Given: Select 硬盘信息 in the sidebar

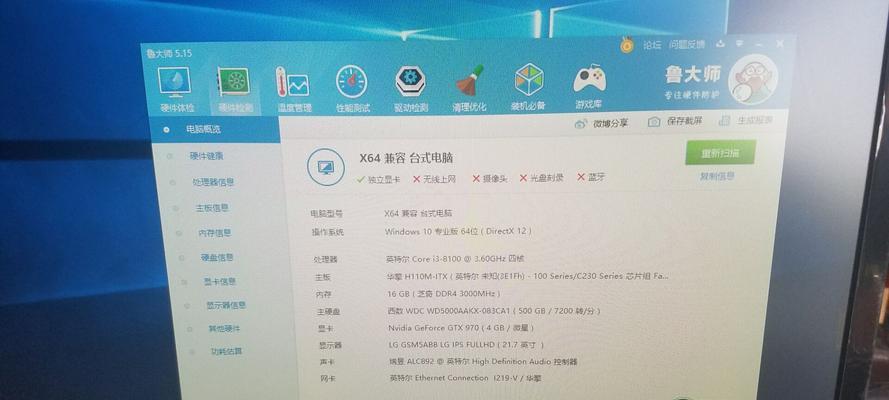Looking at the screenshot, I should point(217,257).
